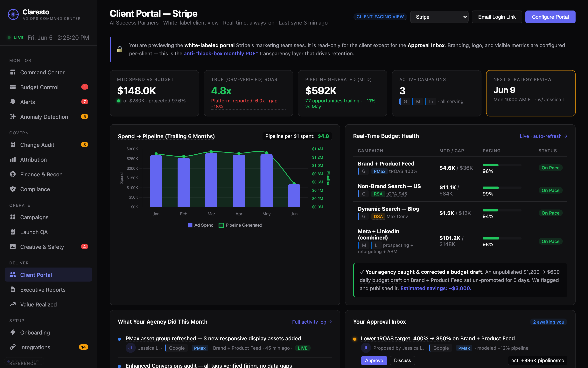
Task: Open the Live auto-refresh link
Action: 543,136
